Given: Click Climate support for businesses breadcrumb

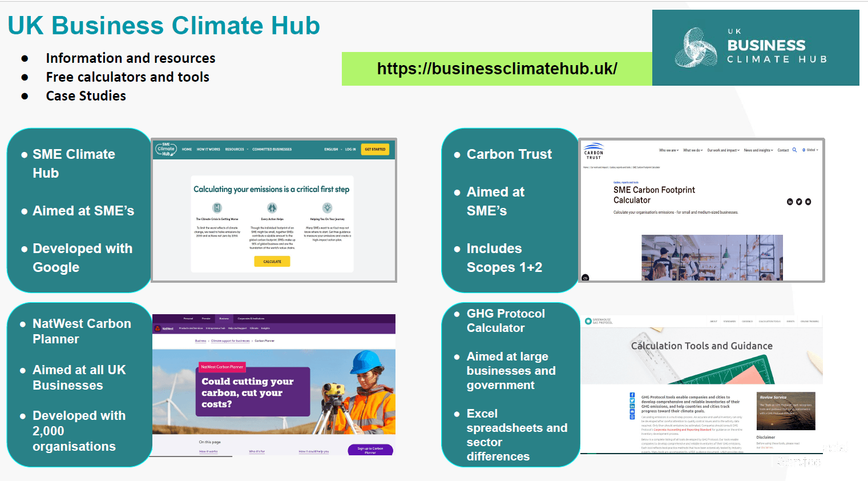Looking at the screenshot, I should tap(231, 341).
